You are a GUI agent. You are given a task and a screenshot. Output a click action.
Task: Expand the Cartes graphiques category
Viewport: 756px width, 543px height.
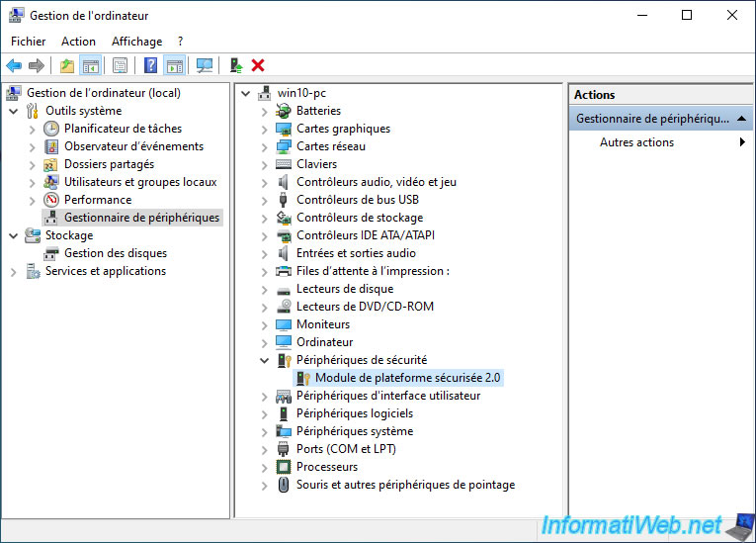tap(264, 129)
